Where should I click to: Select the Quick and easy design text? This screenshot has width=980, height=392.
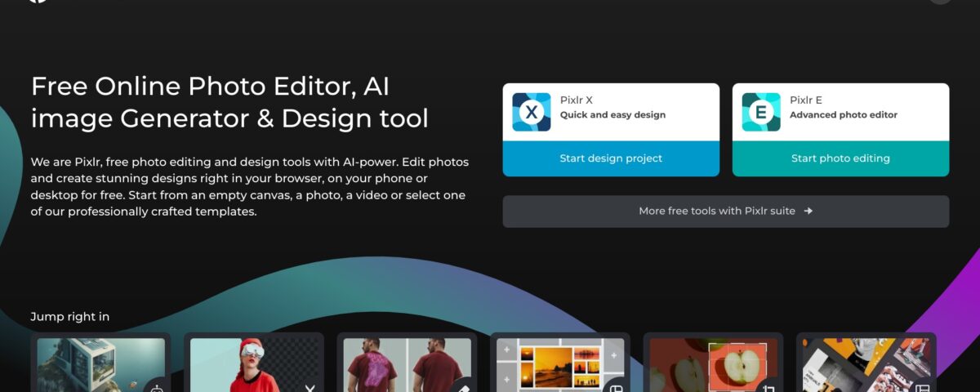click(x=612, y=115)
